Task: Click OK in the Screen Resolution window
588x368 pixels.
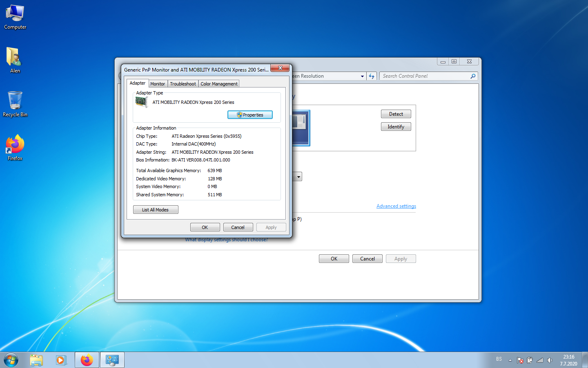Action: [x=334, y=259]
